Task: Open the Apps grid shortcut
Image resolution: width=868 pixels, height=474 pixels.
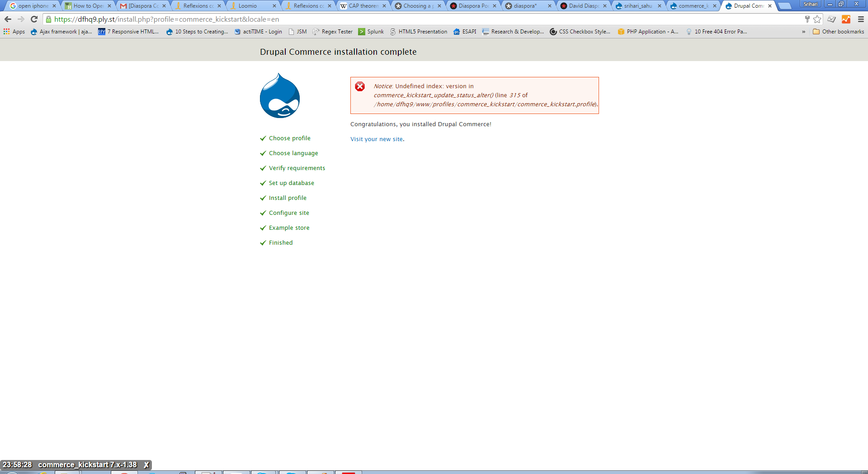Action: (x=6, y=31)
